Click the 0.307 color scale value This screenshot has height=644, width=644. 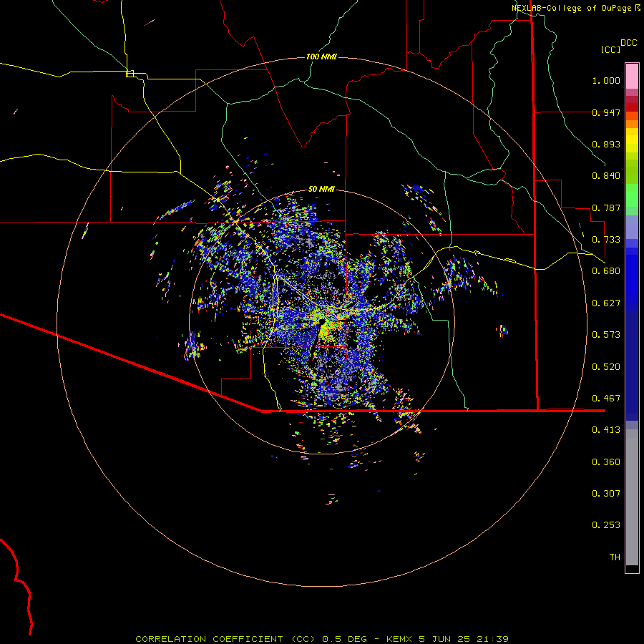(x=606, y=494)
